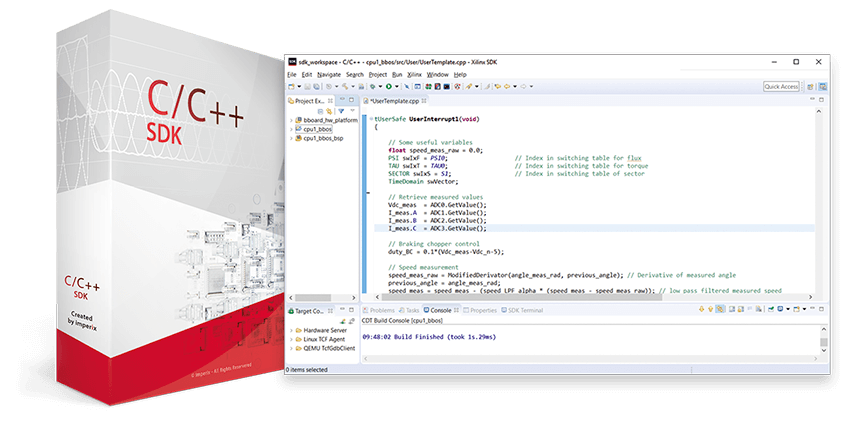Collapse all in Project Explorer
Screen dimensions: 850x425
(321, 110)
